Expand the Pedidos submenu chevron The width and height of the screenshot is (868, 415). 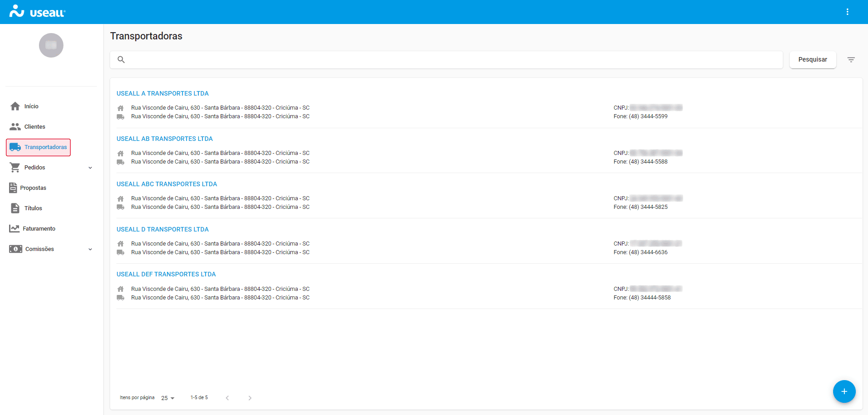pyautogui.click(x=90, y=168)
